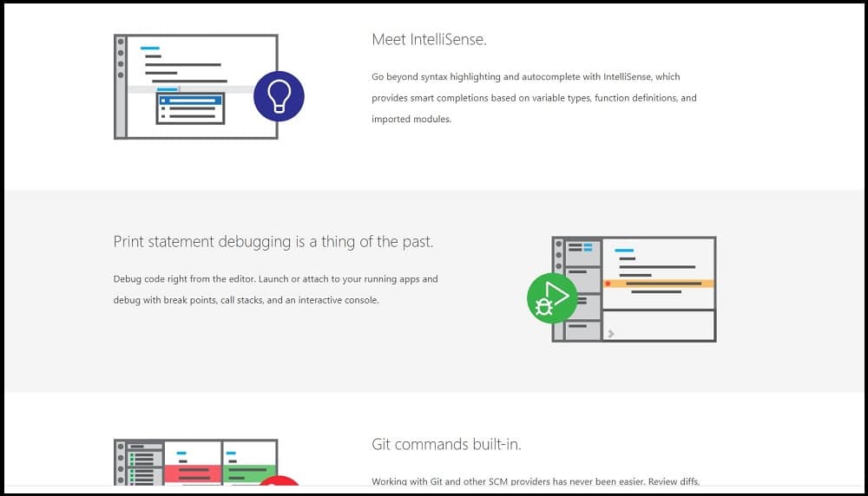Click the "Meet IntelliSense." heading
This screenshot has height=496, width=868.
click(429, 39)
